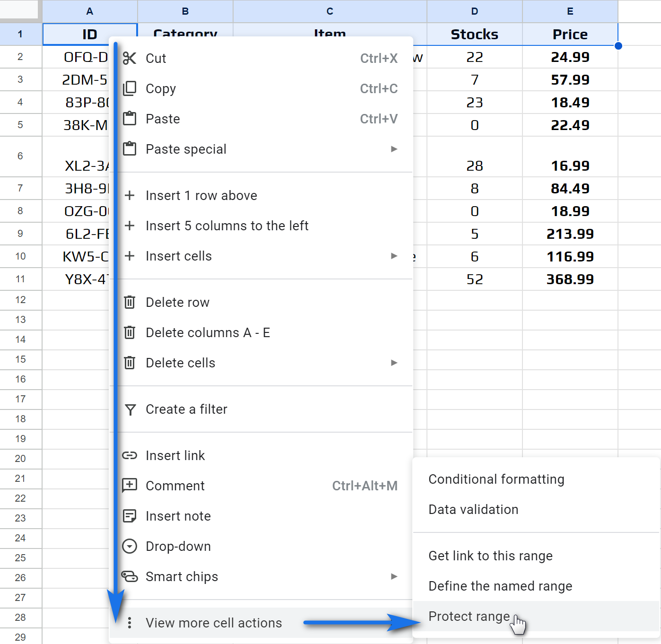Click the Paste clipboard icon

pyautogui.click(x=130, y=119)
